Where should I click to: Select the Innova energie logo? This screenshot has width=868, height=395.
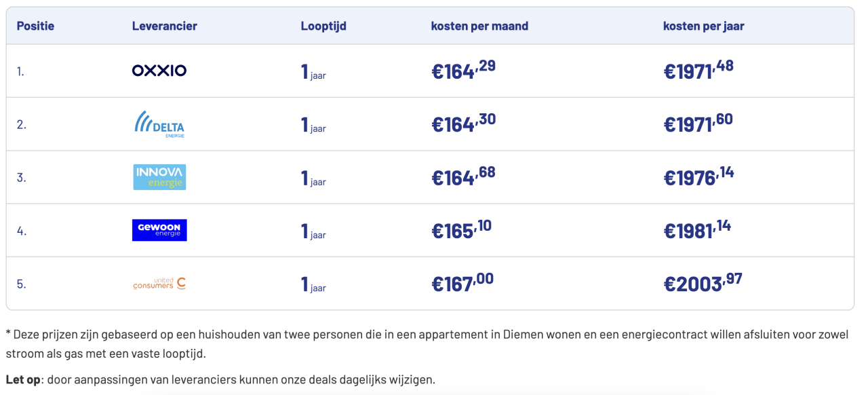[x=159, y=177]
